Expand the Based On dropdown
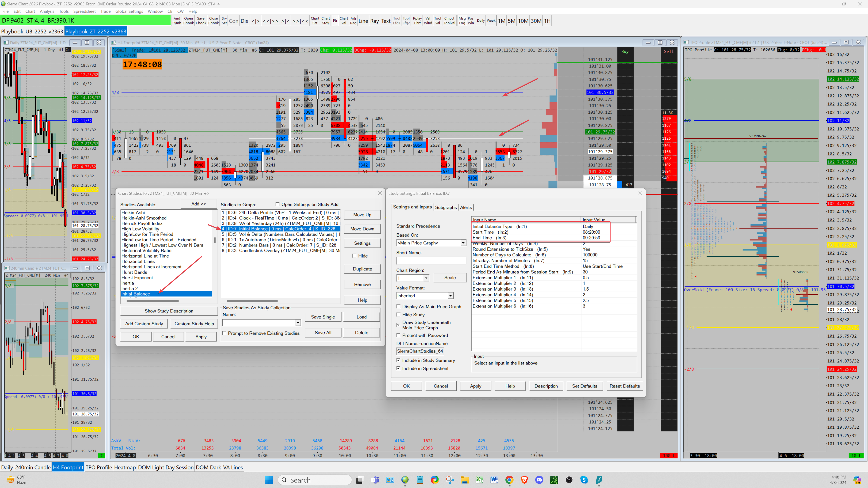The height and width of the screenshot is (488, 868). (463, 243)
